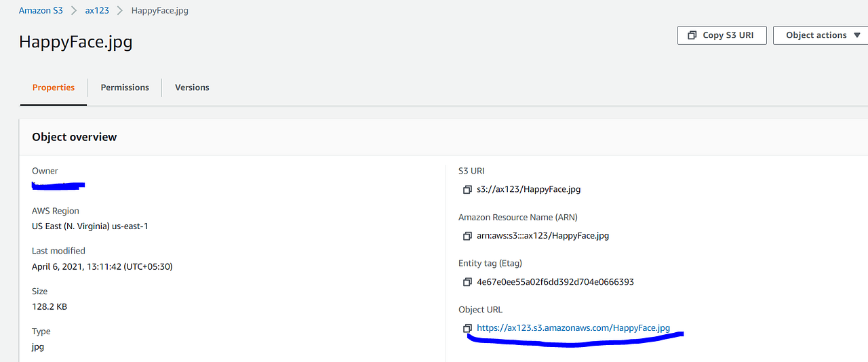Copy the Object URL icon

[x=467, y=328]
